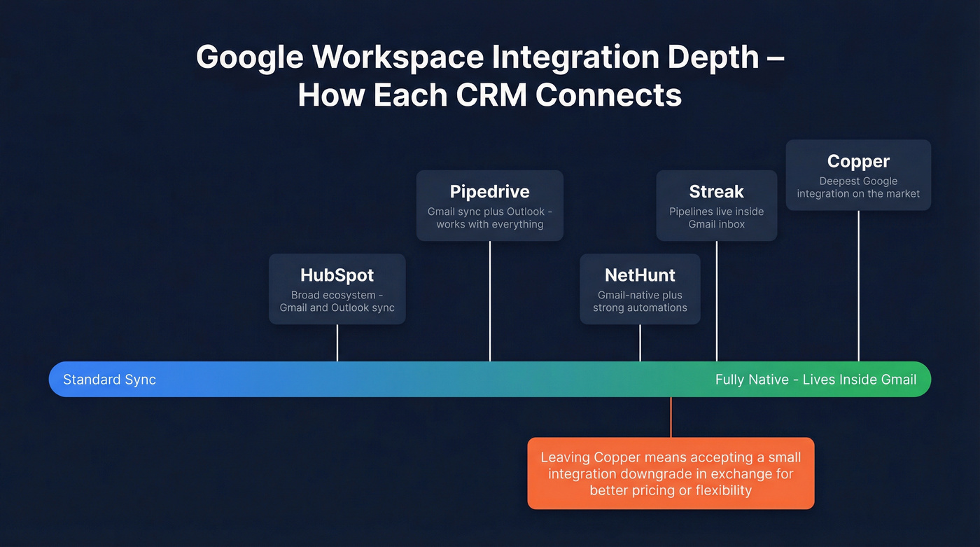980x547 pixels.
Task: Expand the NetHunt automations description
Action: 639,301
